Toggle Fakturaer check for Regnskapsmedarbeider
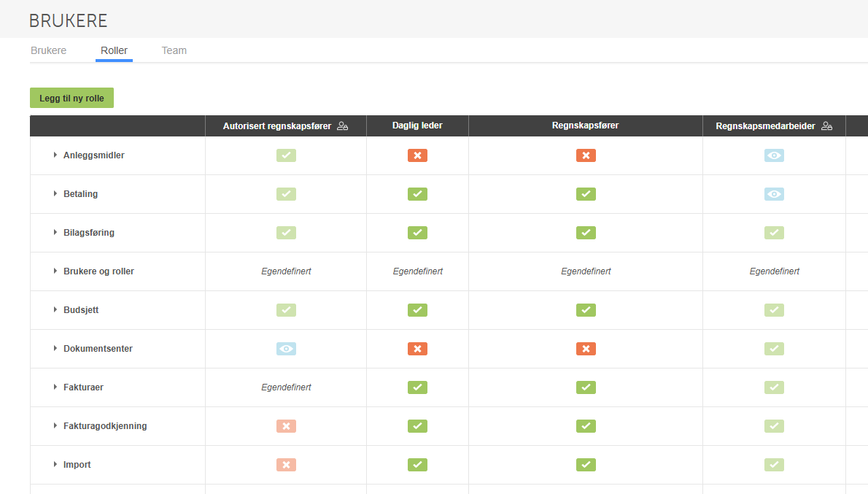Screen dimensions: 868x494 [774, 387]
